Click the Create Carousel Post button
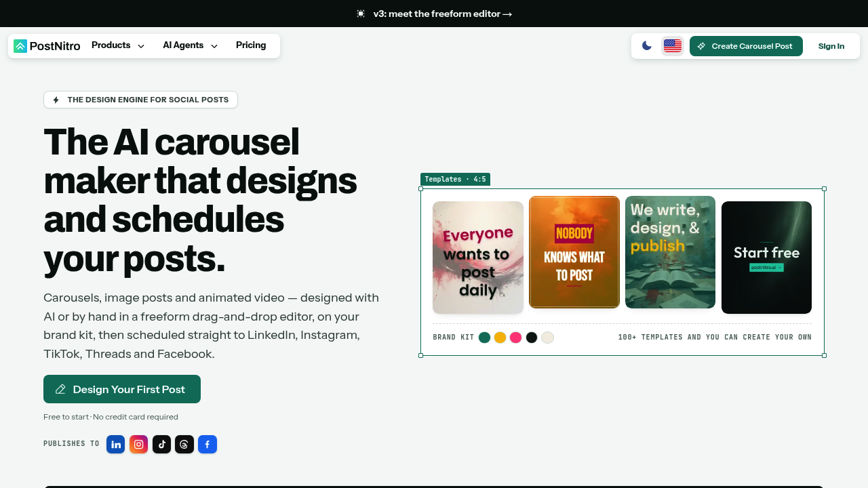868x488 pixels. (746, 46)
